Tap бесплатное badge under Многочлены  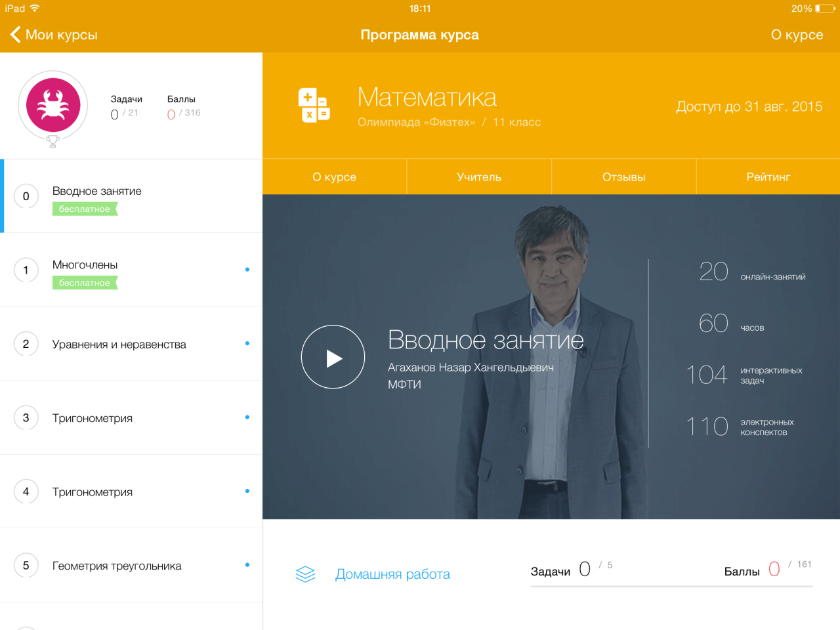(85, 283)
